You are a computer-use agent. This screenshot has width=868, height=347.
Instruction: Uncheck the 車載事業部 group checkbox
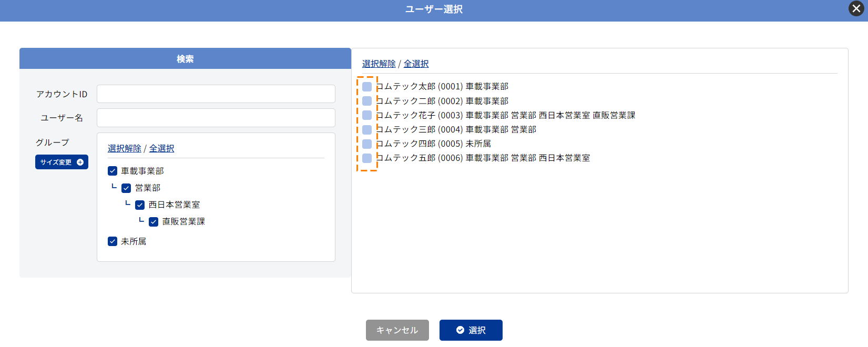click(113, 171)
